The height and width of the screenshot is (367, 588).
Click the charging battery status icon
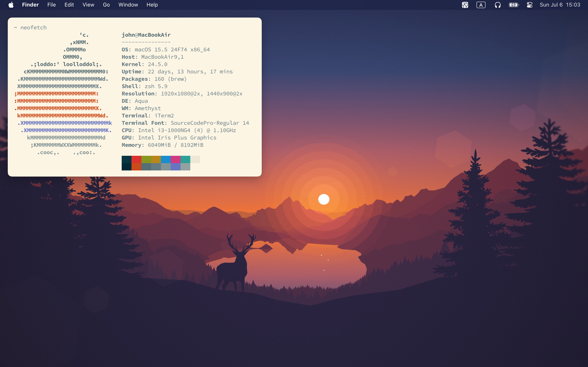[514, 5]
